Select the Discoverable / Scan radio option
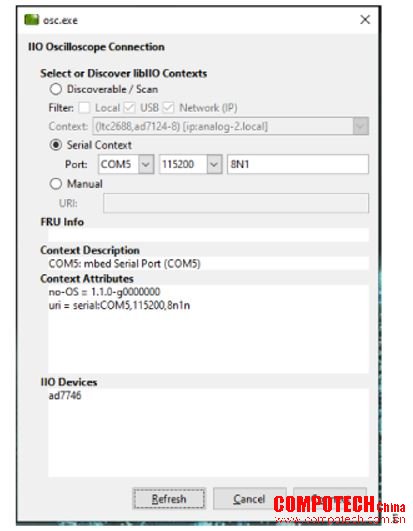This screenshot has width=413, height=531. pyautogui.click(x=56, y=89)
